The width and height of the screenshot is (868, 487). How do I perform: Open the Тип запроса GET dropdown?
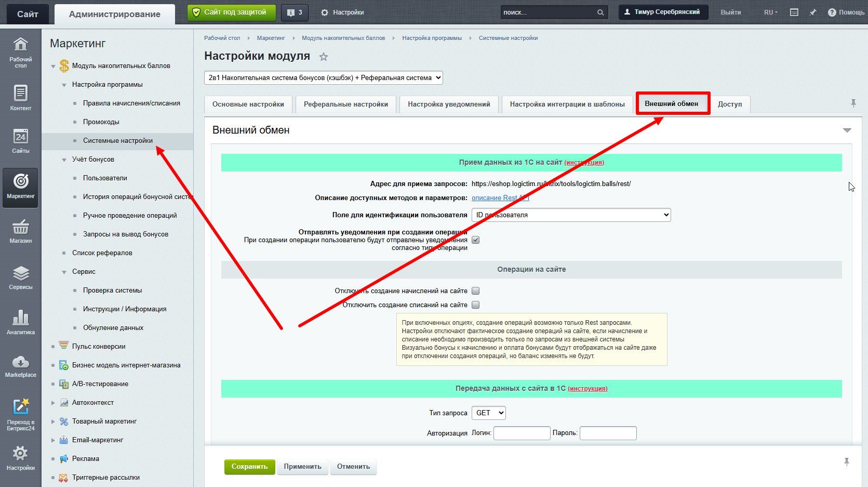tap(488, 413)
